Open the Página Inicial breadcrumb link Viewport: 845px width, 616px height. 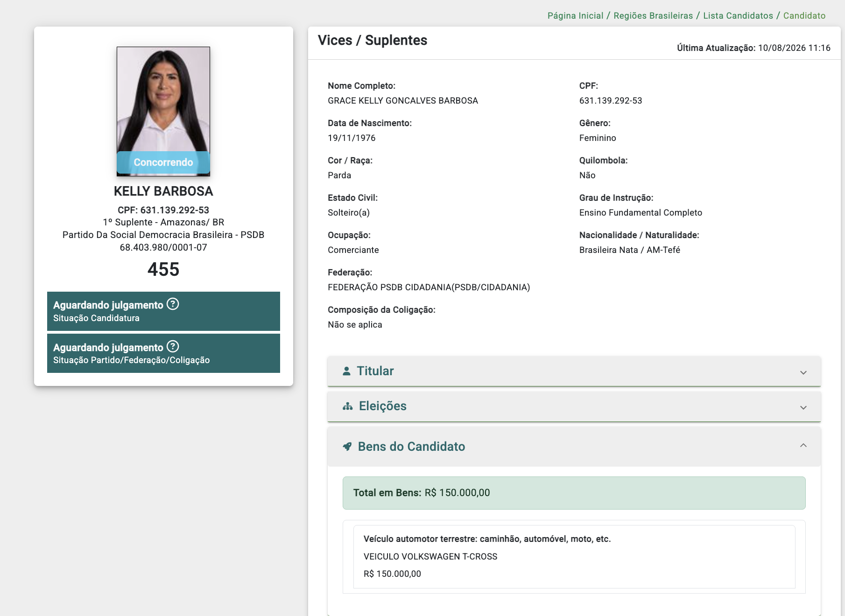coord(575,15)
